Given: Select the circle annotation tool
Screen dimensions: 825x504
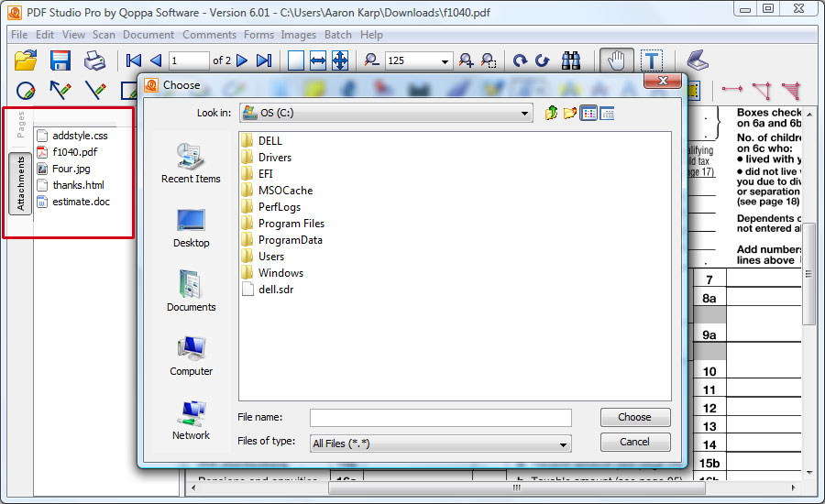Looking at the screenshot, I should click(x=26, y=91).
